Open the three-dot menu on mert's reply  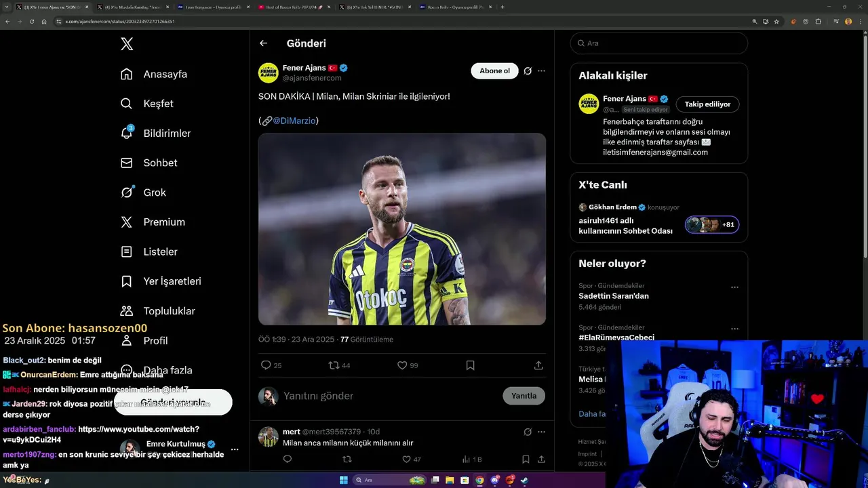coord(541,432)
